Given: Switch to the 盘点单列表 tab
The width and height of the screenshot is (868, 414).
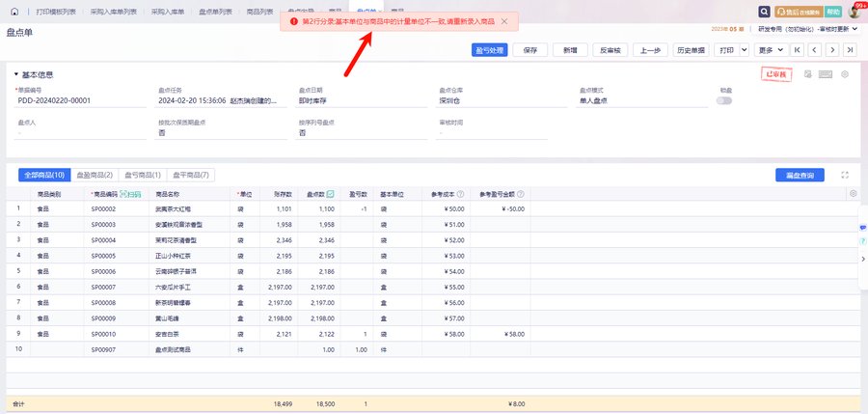Looking at the screenshot, I should 215,12.
